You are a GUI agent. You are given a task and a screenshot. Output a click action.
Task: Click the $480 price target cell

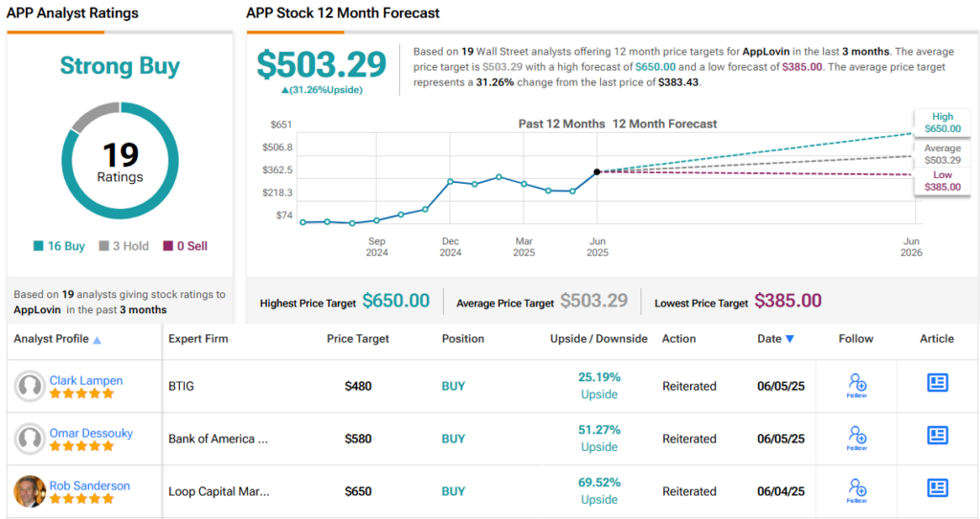coord(358,386)
